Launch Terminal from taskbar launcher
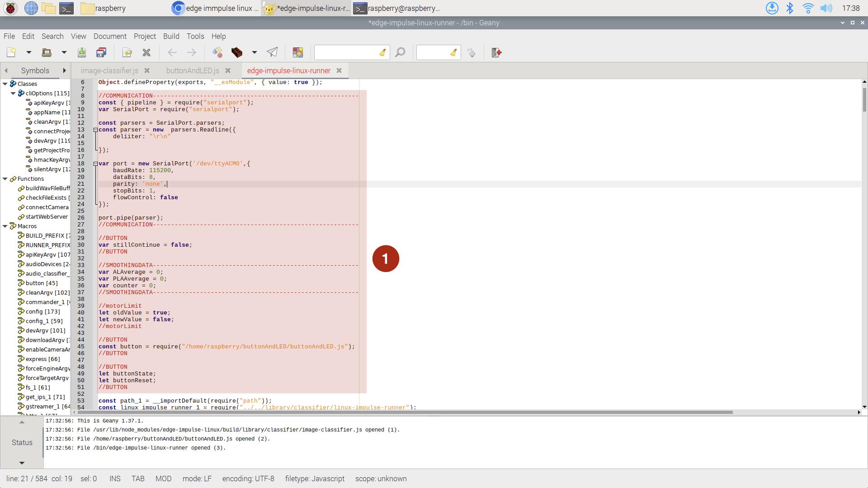Screen dimensions: 868x488 [66, 8]
